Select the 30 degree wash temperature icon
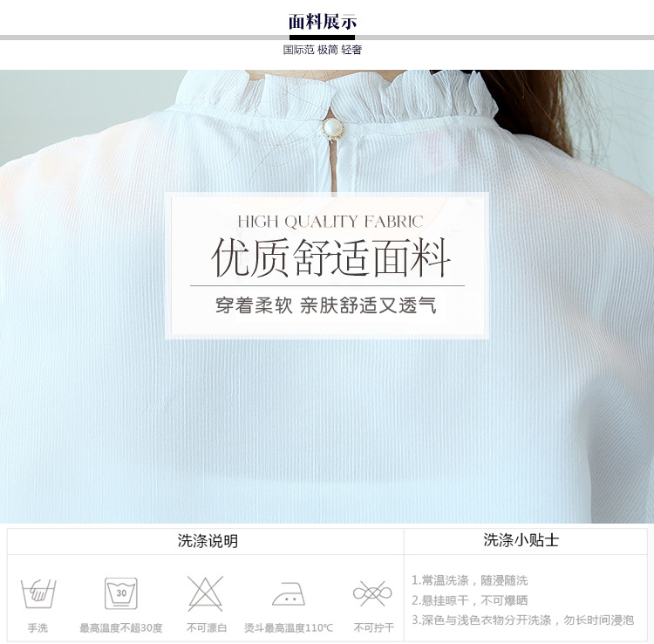The height and width of the screenshot is (644, 654). tap(121, 593)
